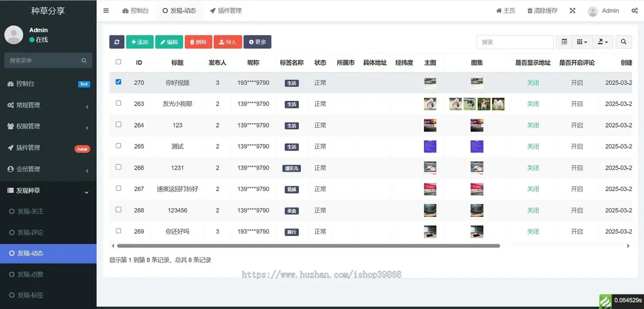This screenshot has width=644, height=309.
Task: Click the 开启 comment toggle for row 263
Action: coord(577,104)
